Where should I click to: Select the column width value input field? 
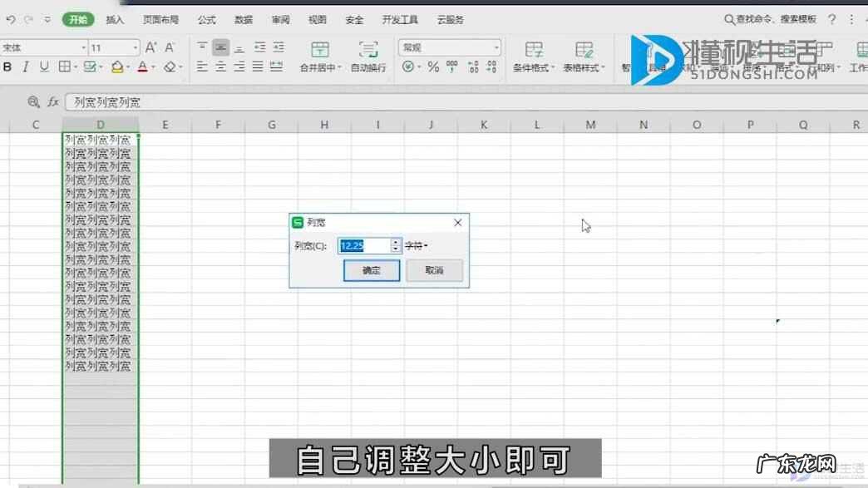[364, 245]
